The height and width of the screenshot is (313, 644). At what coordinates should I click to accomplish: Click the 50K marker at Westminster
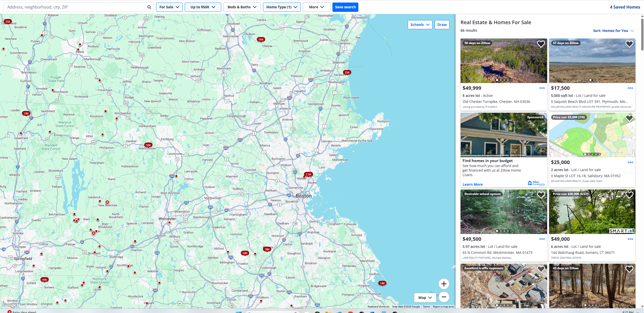pyautogui.click(x=148, y=145)
